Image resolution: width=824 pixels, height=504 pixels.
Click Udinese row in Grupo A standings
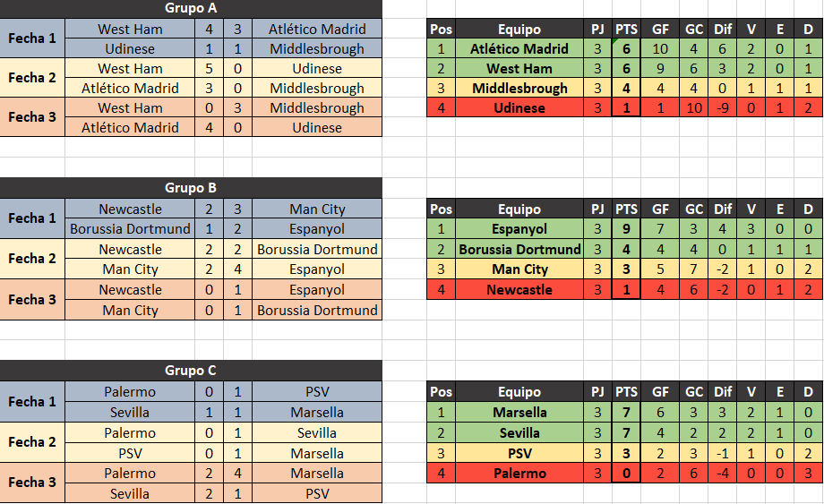coord(625,108)
